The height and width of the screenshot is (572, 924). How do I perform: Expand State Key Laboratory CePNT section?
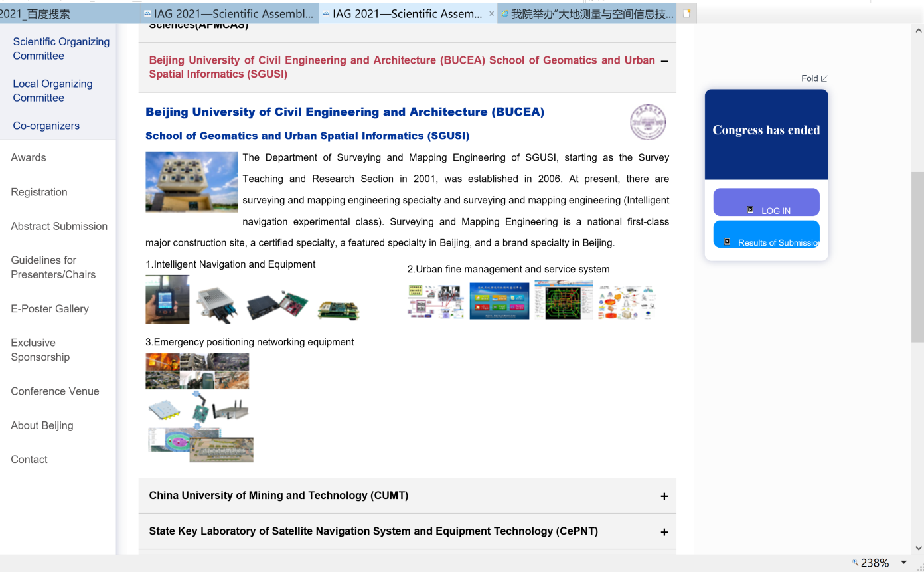click(664, 532)
